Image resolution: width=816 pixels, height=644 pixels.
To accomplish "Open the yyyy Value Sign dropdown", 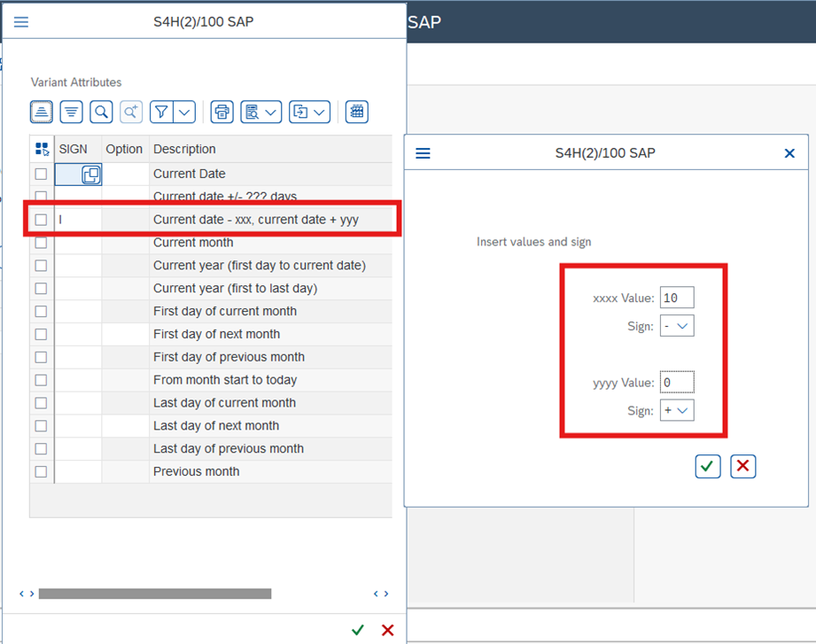I will [677, 410].
